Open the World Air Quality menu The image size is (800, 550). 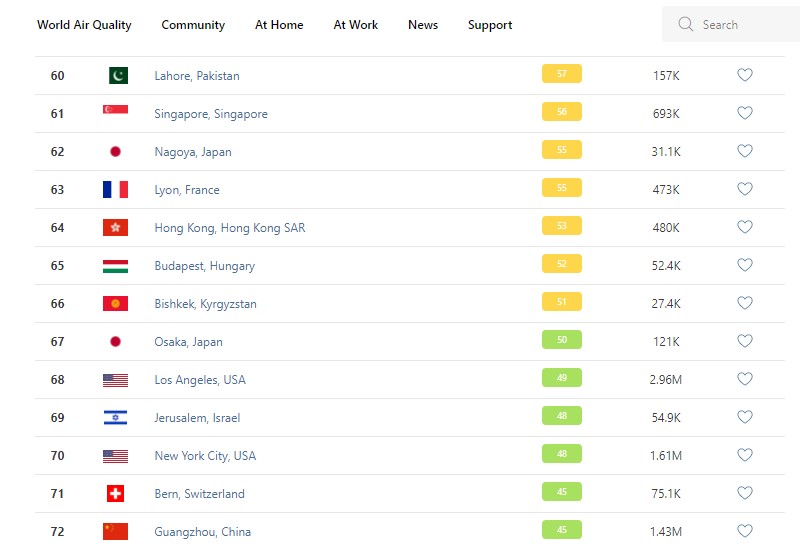[84, 25]
